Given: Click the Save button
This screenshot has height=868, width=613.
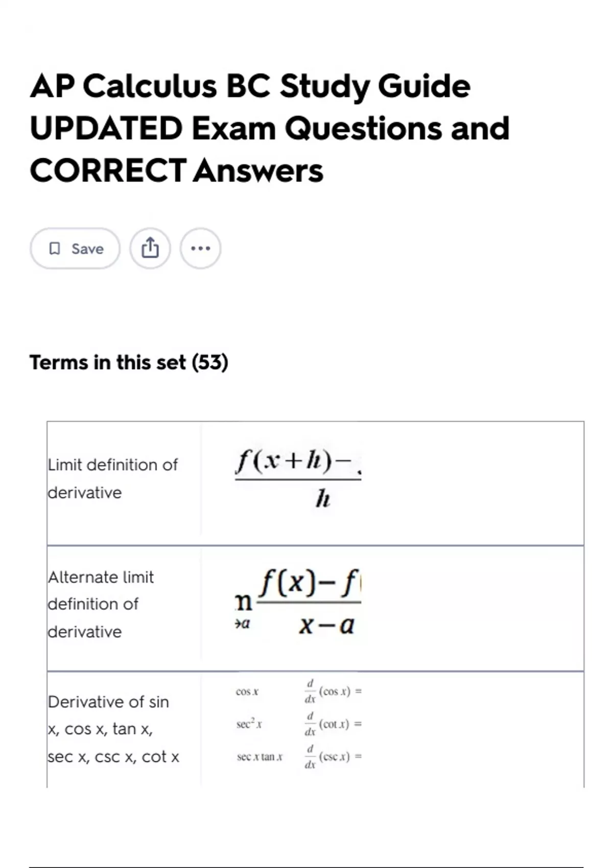Looking at the screenshot, I should 75,249.
